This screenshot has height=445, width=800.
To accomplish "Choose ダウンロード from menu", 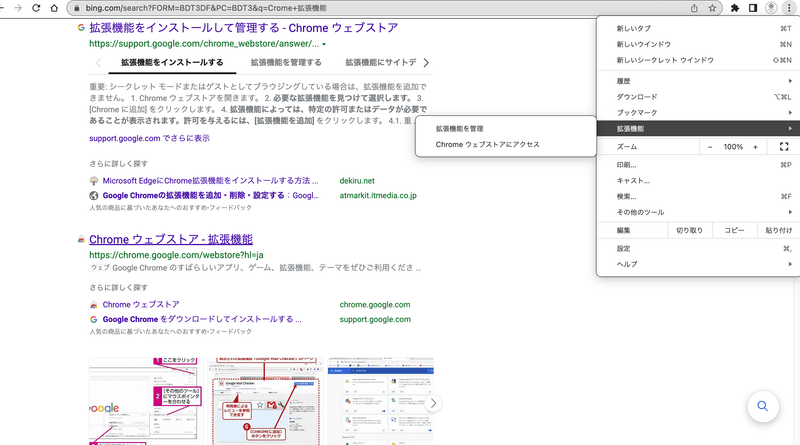I will click(698, 97).
